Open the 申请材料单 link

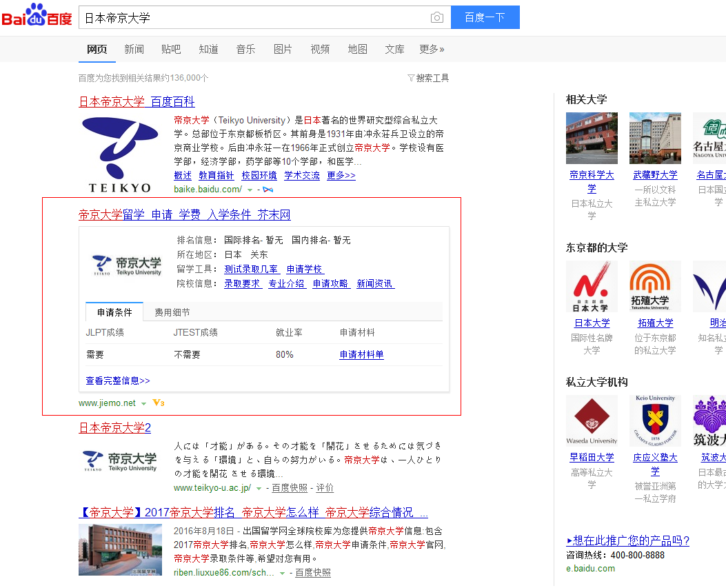coord(361,354)
